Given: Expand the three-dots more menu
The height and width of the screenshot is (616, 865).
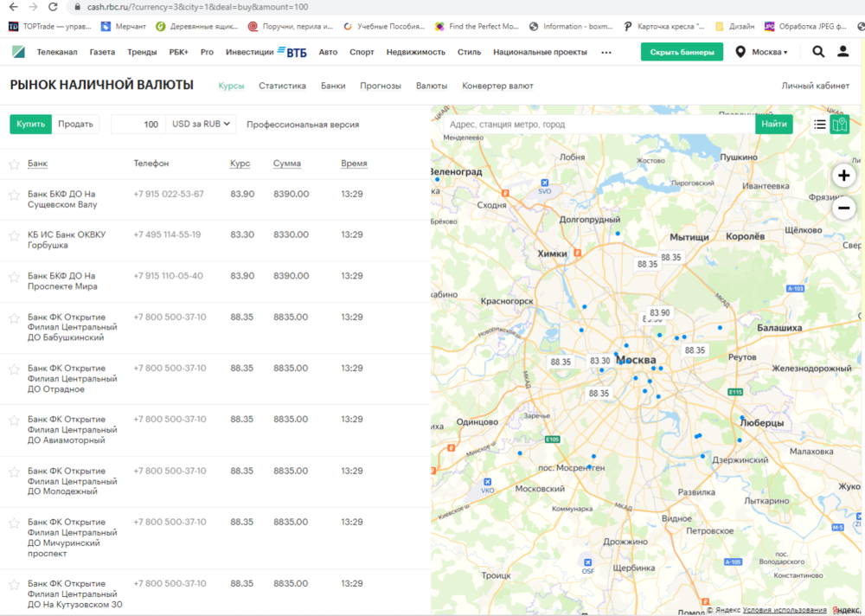Looking at the screenshot, I should click(606, 52).
